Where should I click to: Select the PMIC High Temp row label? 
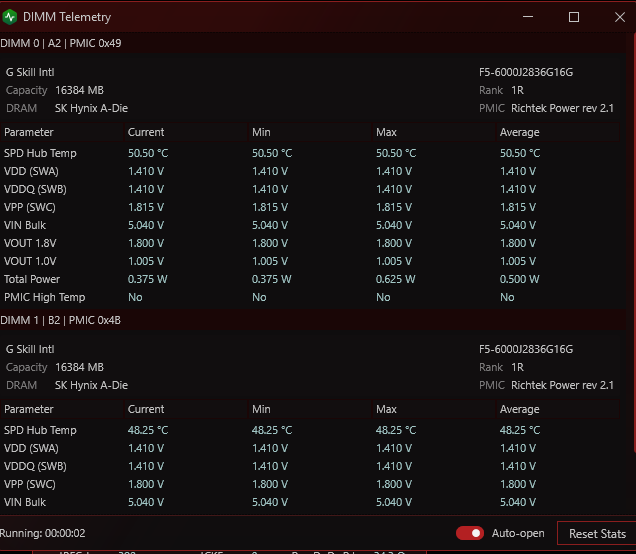[45, 297]
